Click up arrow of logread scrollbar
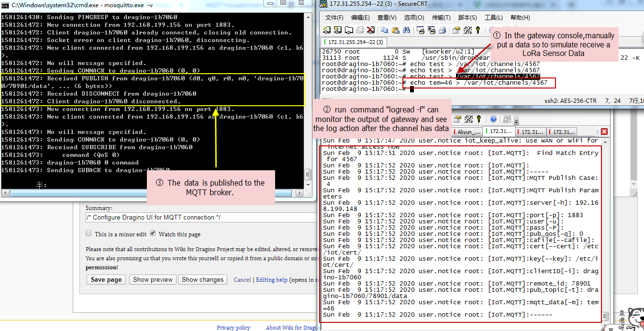The height and width of the screenshot is (331, 644). coord(604,142)
